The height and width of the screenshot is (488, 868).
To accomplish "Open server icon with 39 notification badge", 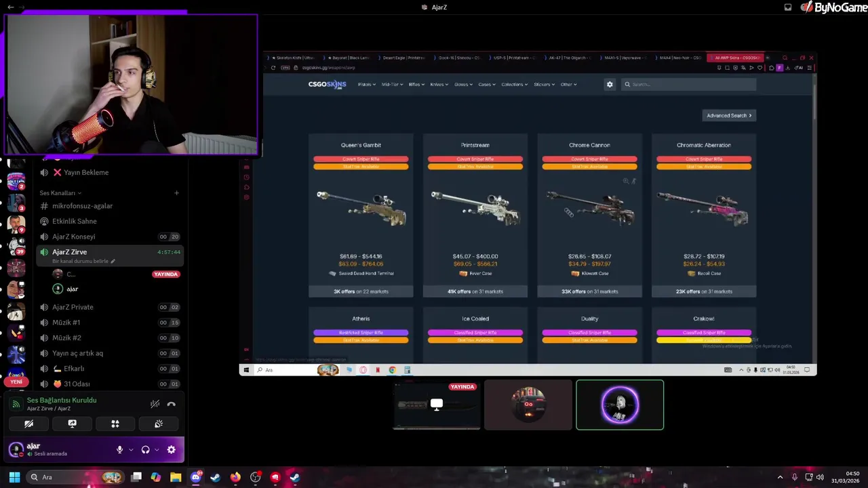I will click(16, 245).
